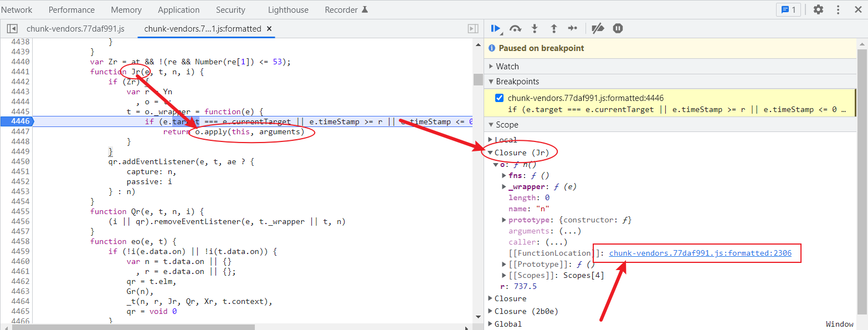Expand the [[Scopes]] entry
The image size is (868, 330).
tap(504, 276)
